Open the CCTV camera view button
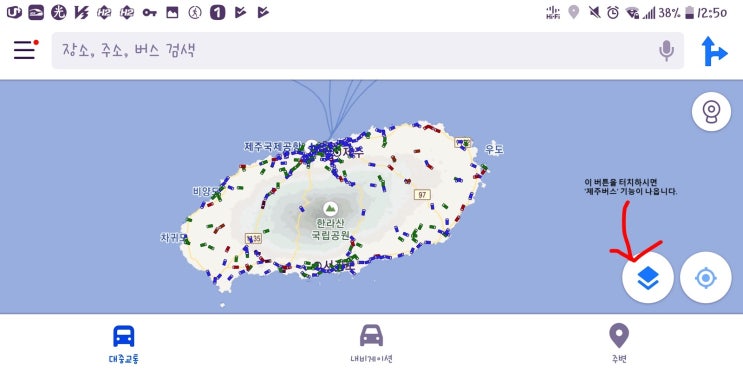The width and height of the screenshot is (743, 372). [x=711, y=112]
